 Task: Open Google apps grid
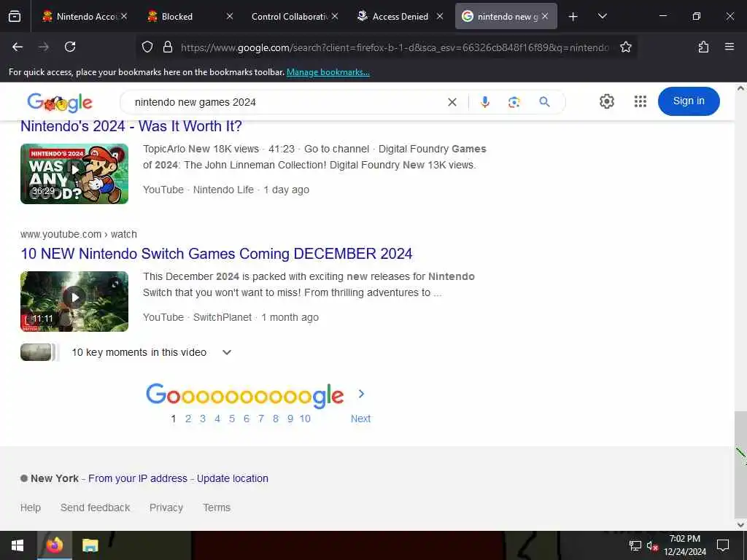coord(640,101)
